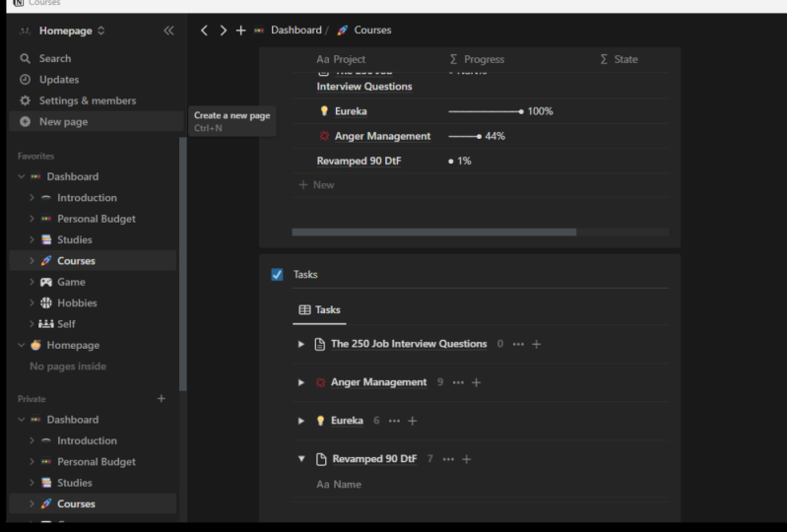Viewport: 787px width, 532px height.
Task: Add a page in the Private section
Action: point(162,399)
